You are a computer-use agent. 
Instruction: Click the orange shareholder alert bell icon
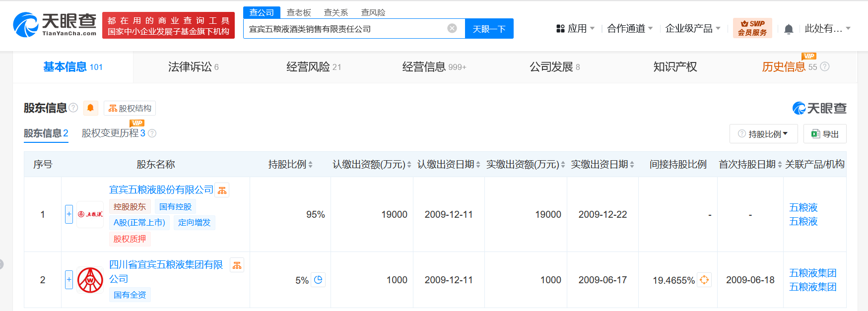click(90, 108)
